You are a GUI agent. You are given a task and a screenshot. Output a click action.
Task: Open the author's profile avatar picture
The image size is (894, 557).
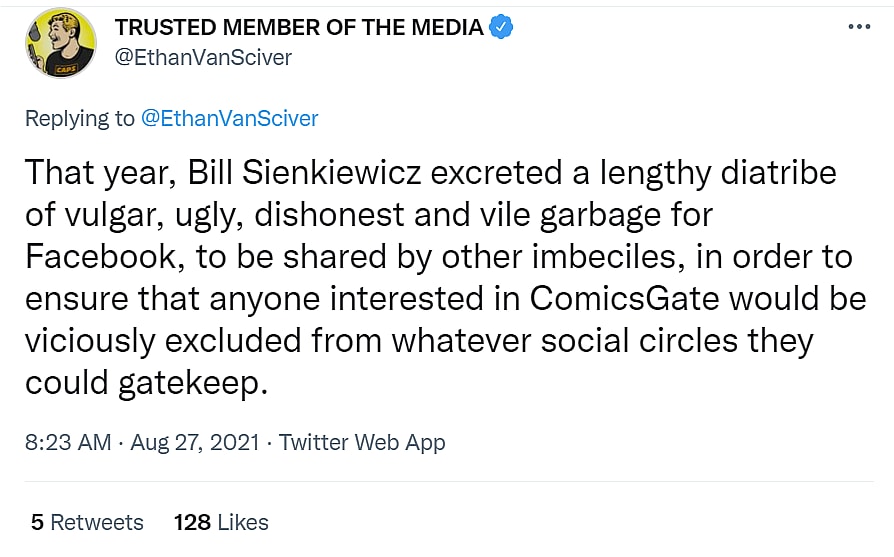[x=62, y=42]
